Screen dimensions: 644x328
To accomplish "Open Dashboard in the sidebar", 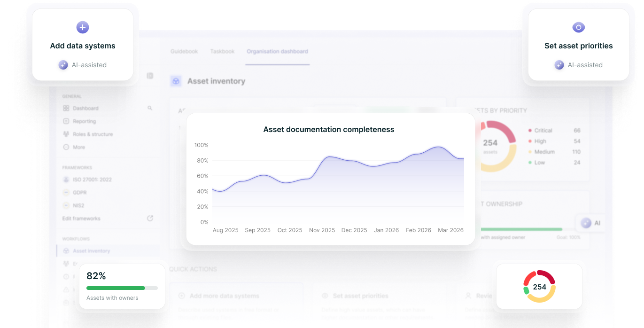I will (85, 108).
